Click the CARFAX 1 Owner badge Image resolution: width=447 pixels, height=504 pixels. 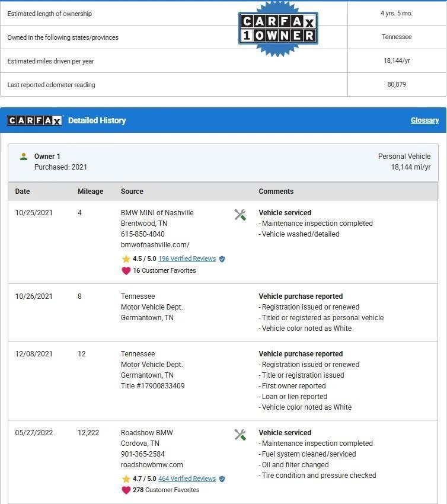[278, 28]
